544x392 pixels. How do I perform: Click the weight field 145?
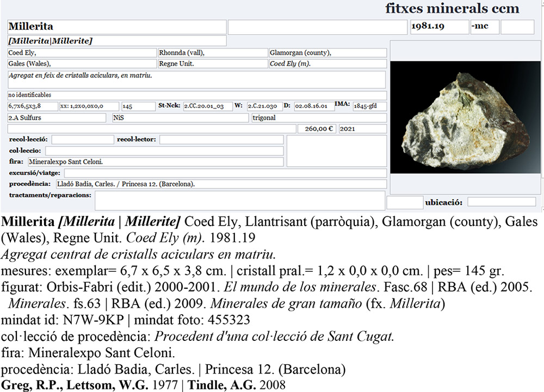pyautogui.click(x=138, y=106)
